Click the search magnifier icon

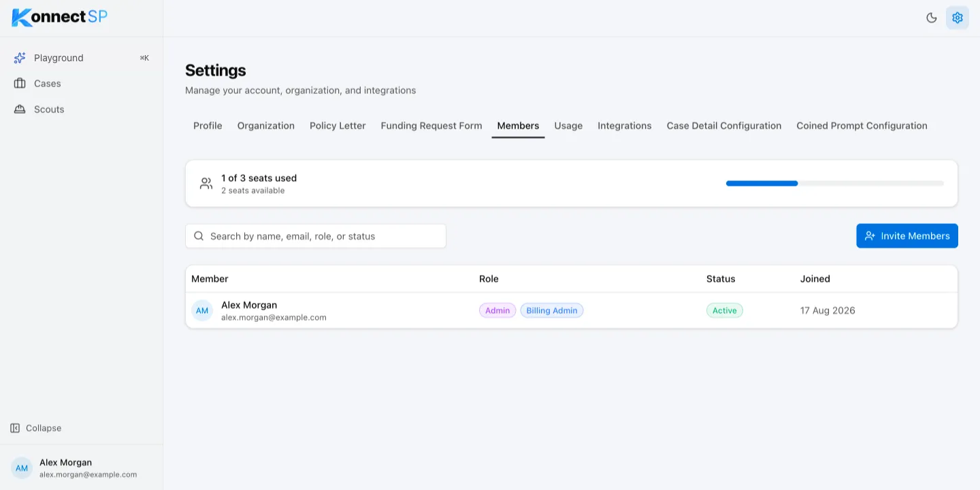199,236
